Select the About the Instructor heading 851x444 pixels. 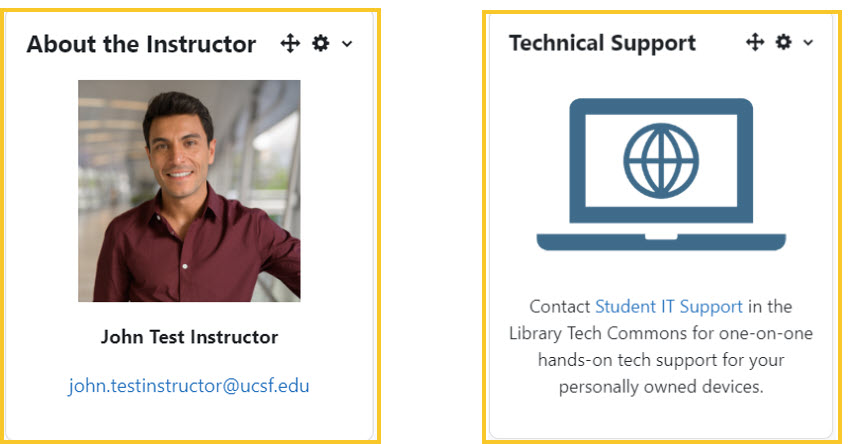coord(141,44)
